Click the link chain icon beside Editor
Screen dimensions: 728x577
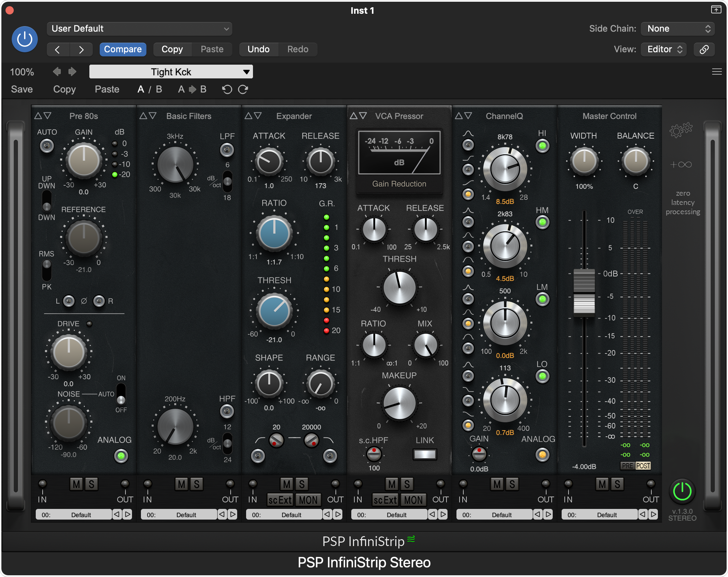704,49
